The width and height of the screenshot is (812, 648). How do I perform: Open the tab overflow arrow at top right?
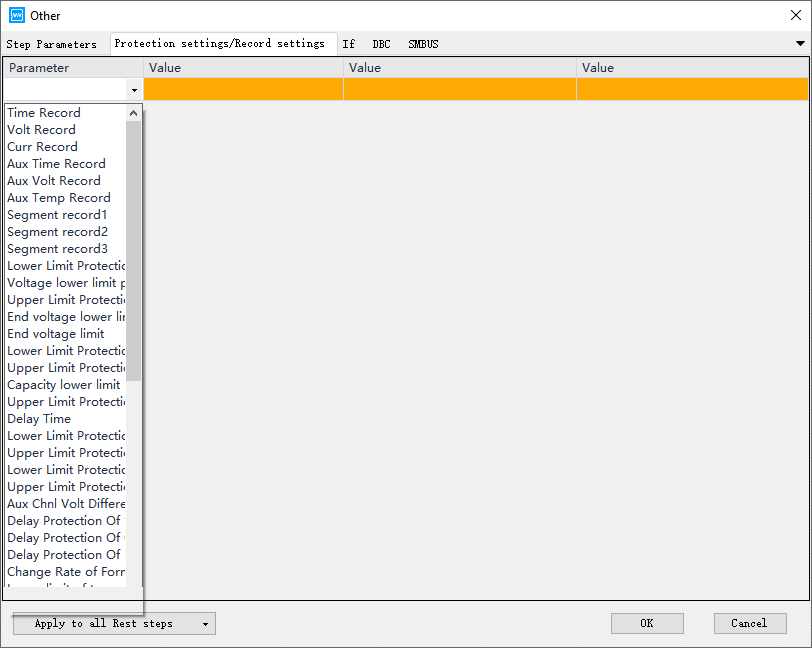click(800, 44)
